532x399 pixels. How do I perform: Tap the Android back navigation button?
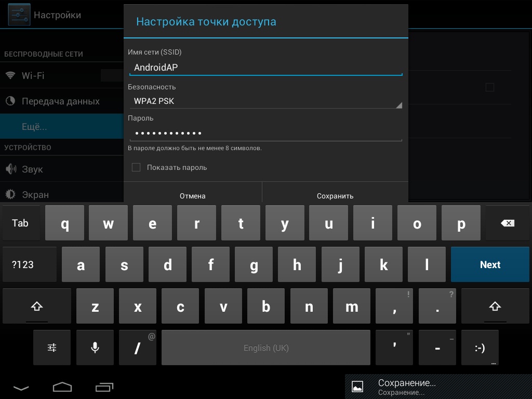[21, 388]
